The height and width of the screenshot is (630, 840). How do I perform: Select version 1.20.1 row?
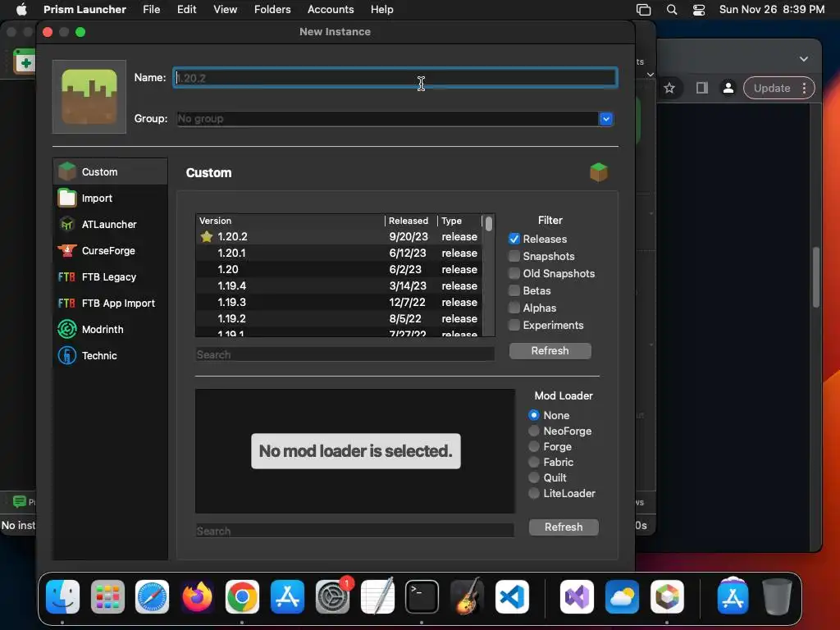click(339, 253)
